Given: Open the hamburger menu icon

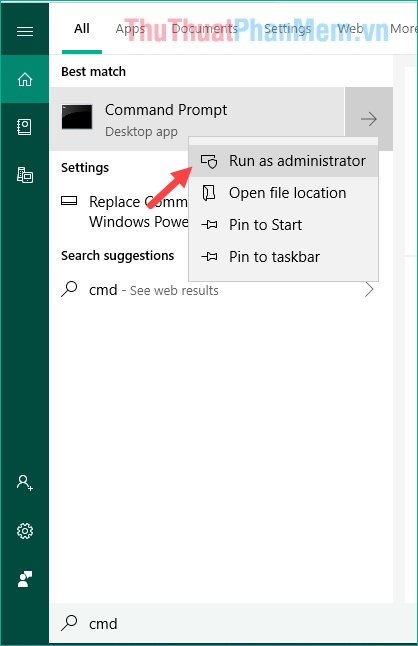Looking at the screenshot, I should coord(25,31).
